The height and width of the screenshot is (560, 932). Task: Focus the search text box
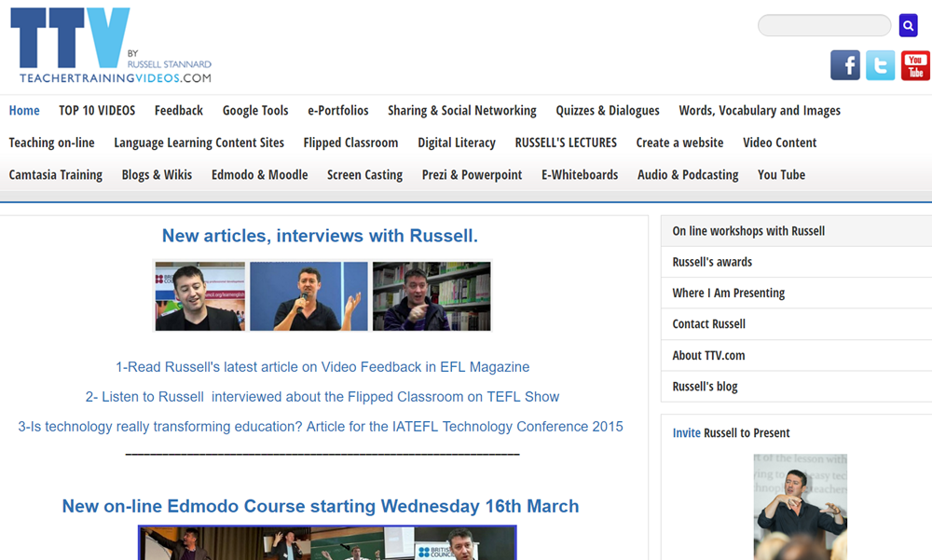[x=825, y=25]
